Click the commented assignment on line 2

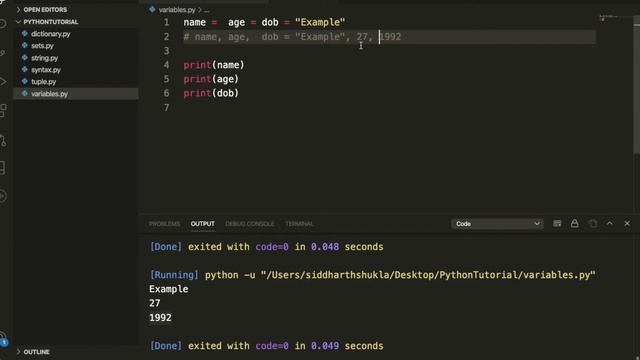tap(292, 37)
